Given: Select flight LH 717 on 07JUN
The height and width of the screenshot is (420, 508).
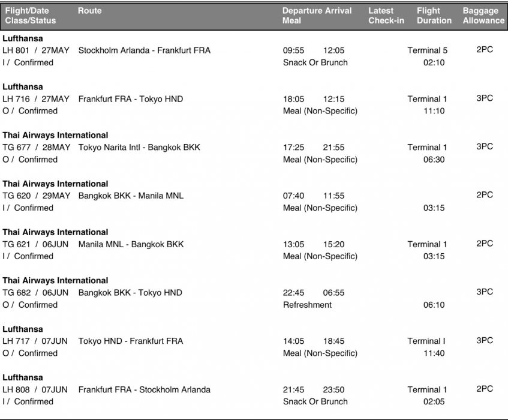Looking at the screenshot, I should [35, 341].
